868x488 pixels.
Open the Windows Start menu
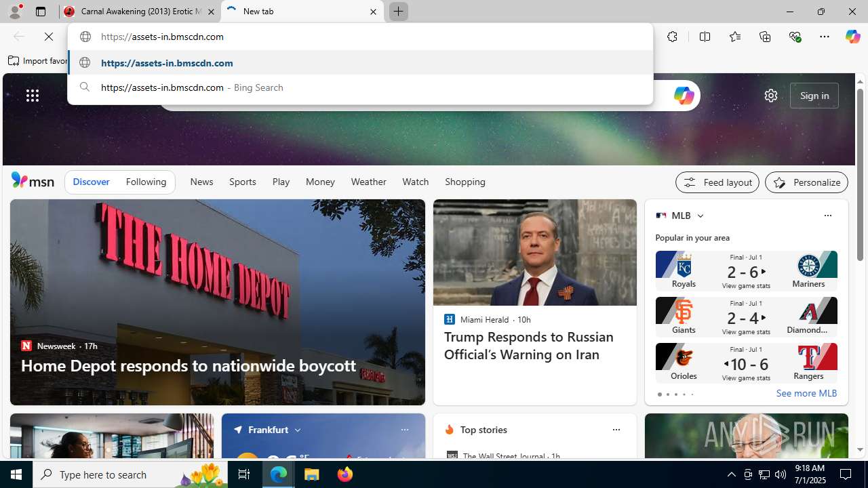tap(16, 474)
